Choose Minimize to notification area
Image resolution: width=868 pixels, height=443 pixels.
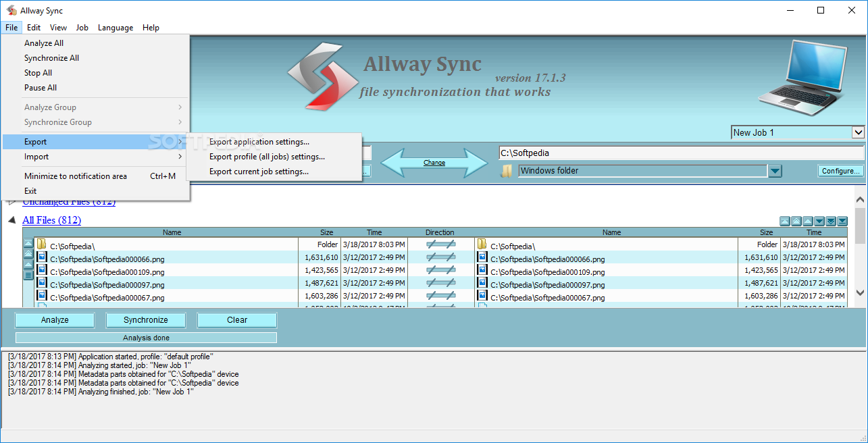point(95,176)
